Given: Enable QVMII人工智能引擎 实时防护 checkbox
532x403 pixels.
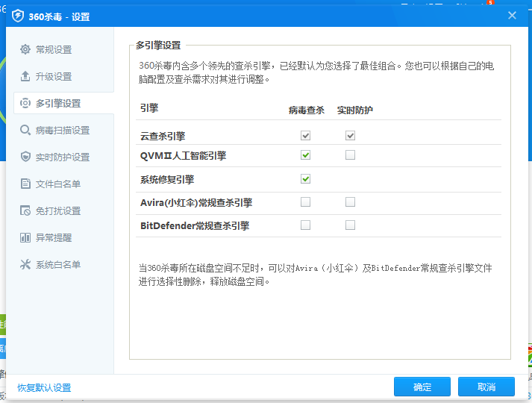Looking at the screenshot, I should click(350, 155).
